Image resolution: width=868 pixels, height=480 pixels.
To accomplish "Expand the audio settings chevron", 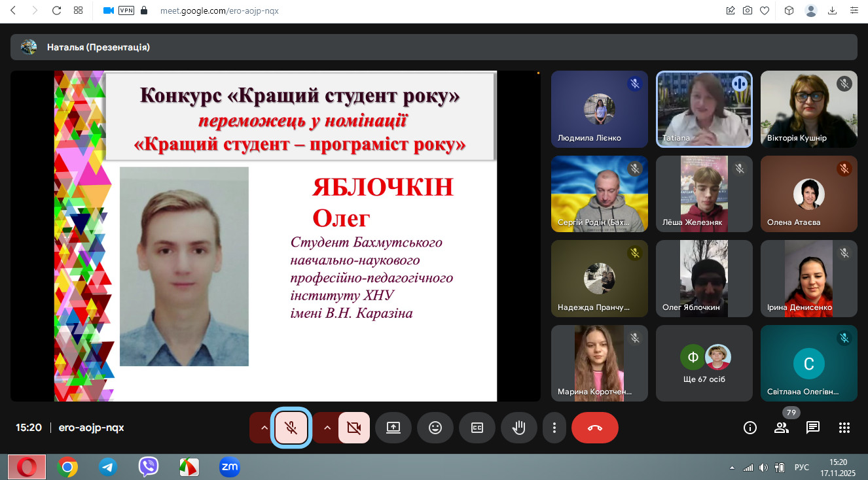I will click(264, 428).
